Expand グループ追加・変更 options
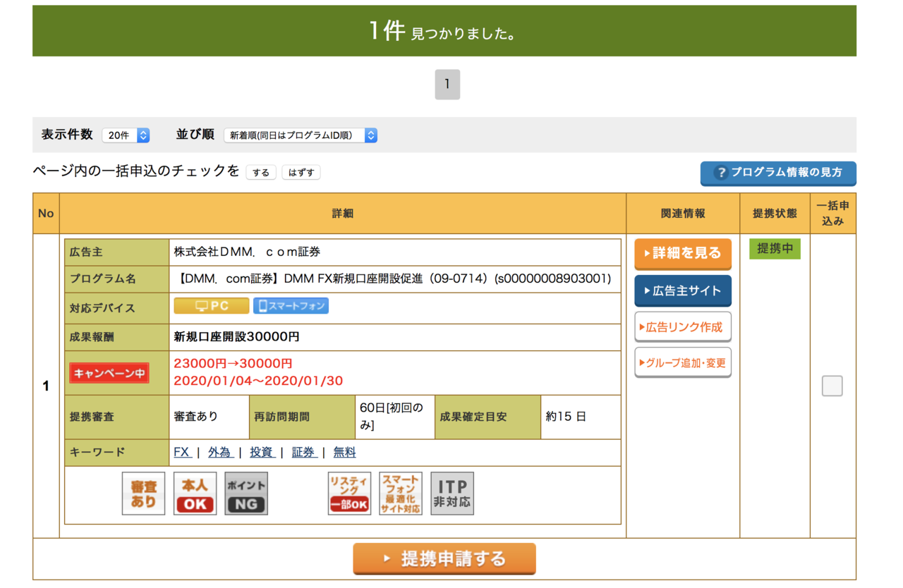This screenshot has width=903, height=588. coord(683,363)
